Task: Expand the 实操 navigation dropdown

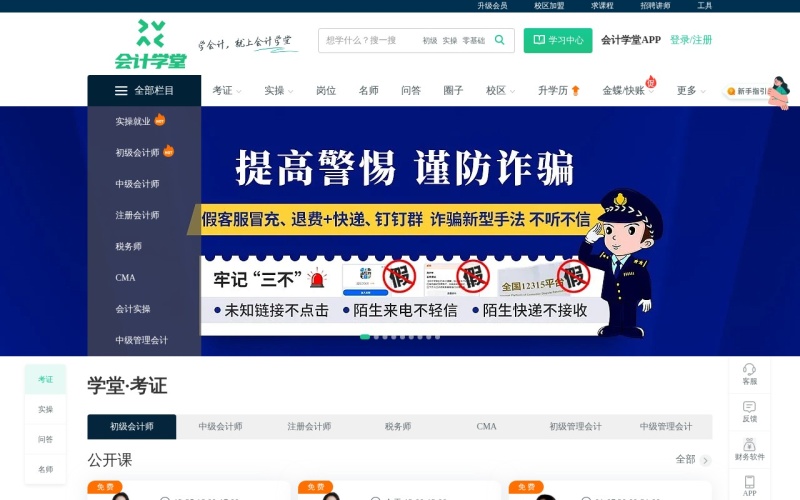Action: [279, 91]
